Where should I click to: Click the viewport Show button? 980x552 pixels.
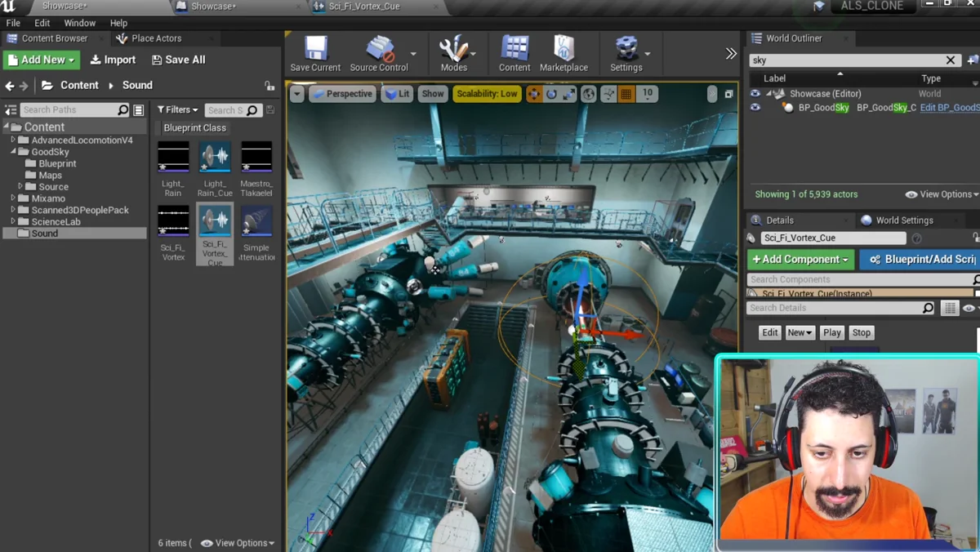click(433, 94)
